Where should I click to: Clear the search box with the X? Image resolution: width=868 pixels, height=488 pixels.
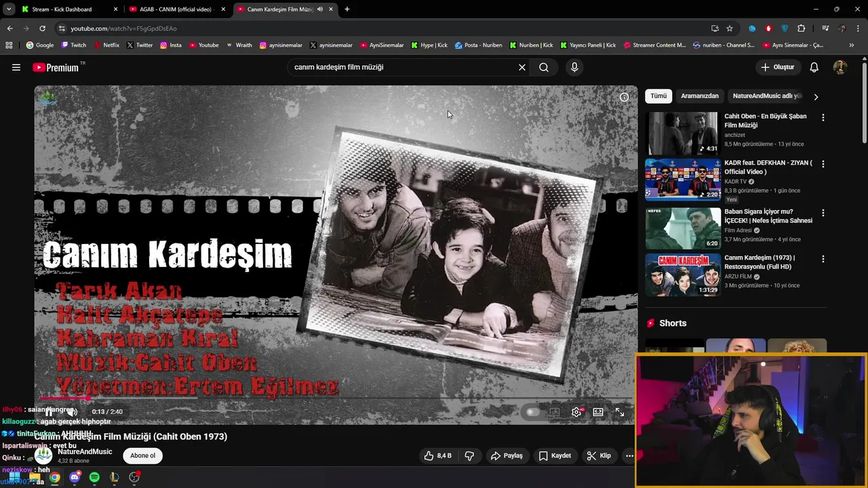click(x=522, y=67)
